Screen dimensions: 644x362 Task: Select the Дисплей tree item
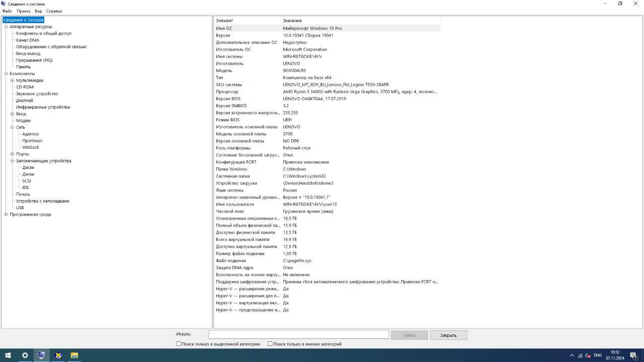pos(25,101)
